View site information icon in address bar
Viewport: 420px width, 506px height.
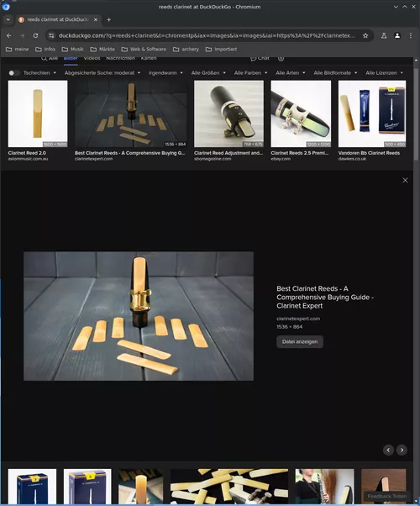coord(51,35)
